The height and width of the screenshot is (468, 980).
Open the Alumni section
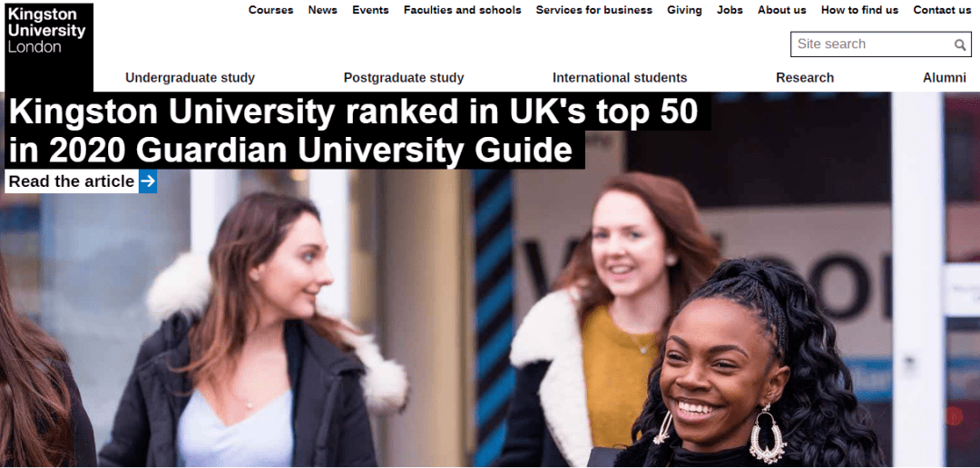coord(945,77)
